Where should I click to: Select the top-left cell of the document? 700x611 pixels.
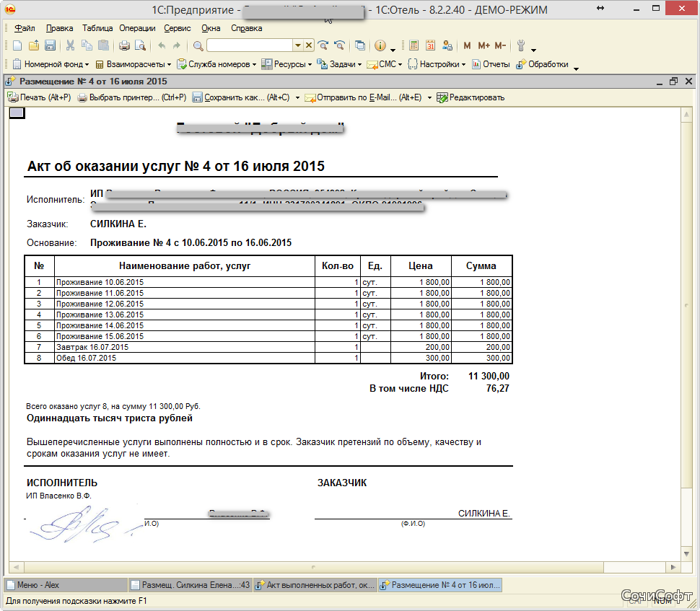17,113
